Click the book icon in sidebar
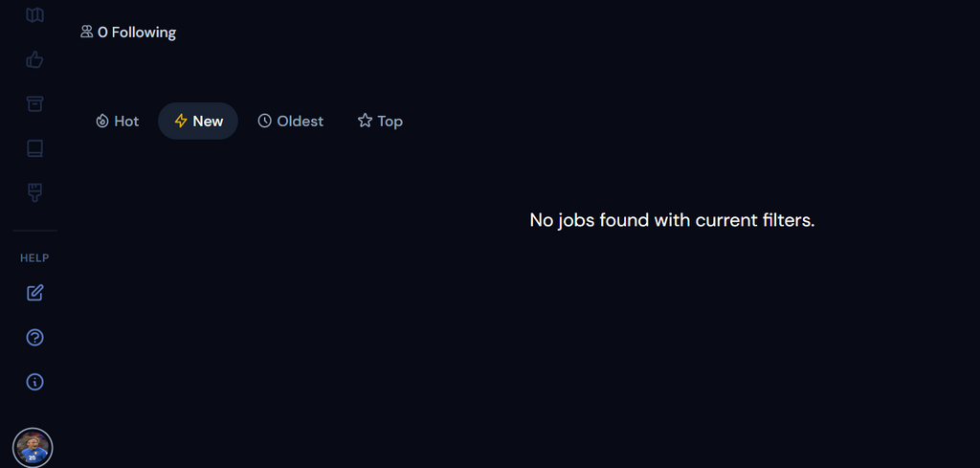The width and height of the screenshot is (980, 468). pyautogui.click(x=35, y=148)
